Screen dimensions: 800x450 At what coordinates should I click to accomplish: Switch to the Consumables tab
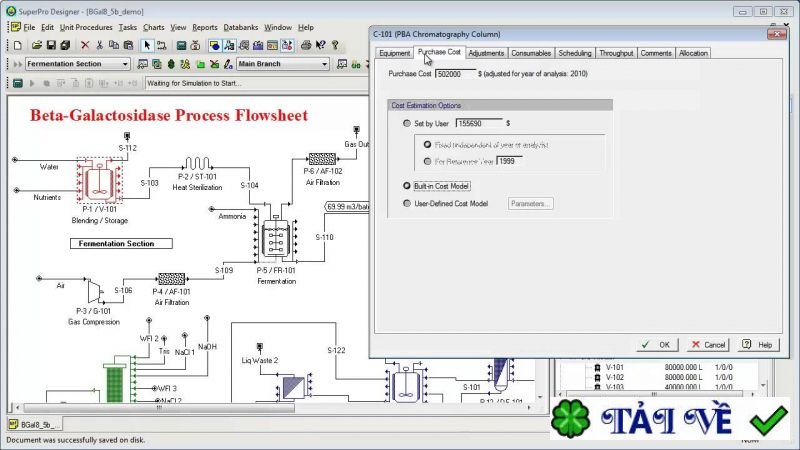(531, 53)
